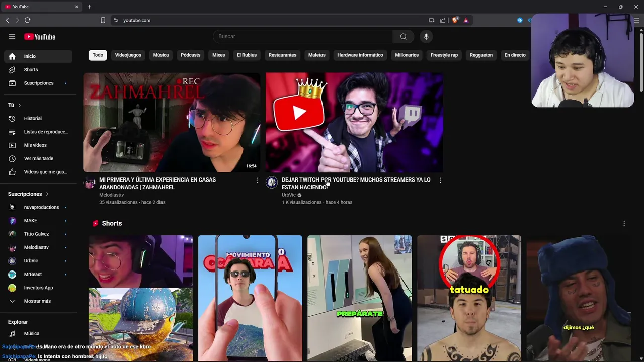The width and height of the screenshot is (644, 362).
Task: Close the YouTube browser tab
Action: click(x=76, y=7)
